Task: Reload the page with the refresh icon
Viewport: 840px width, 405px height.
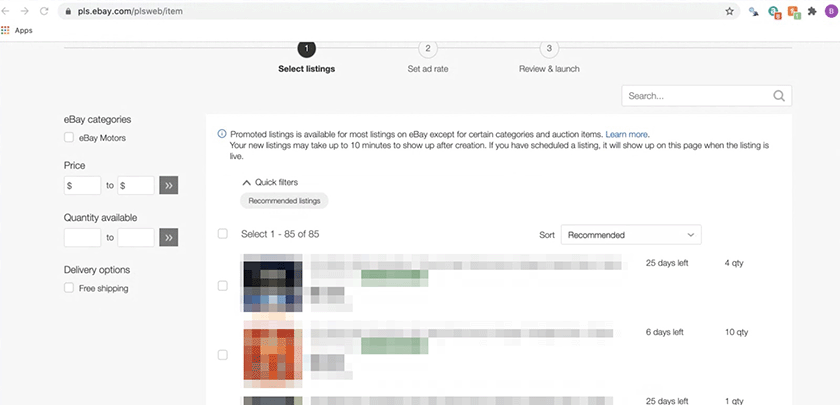Action: 44,11
